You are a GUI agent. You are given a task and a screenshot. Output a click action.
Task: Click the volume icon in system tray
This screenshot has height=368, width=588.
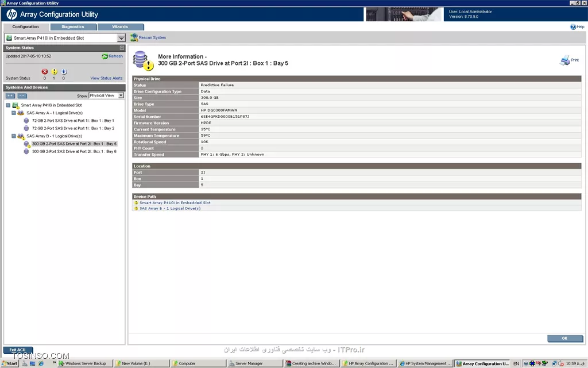(x=562, y=363)
